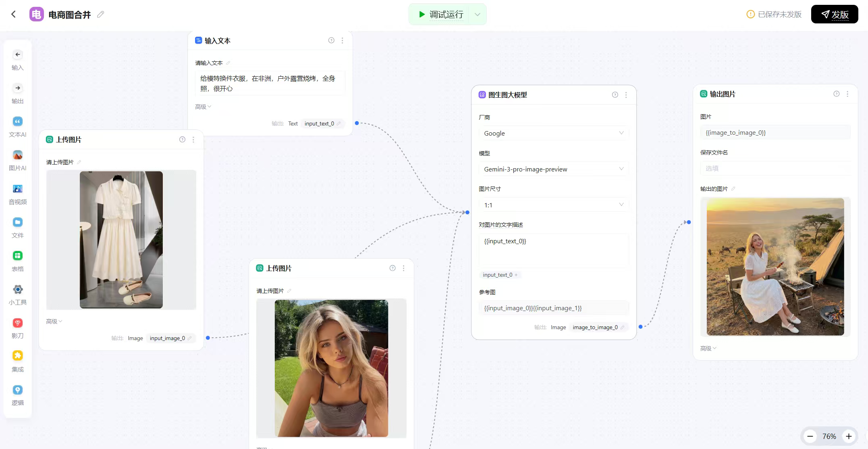Image resolution: width=868 pixels, height=449 pixels.
Task: Click the zoom in plus button
Action: click(849, 436)
